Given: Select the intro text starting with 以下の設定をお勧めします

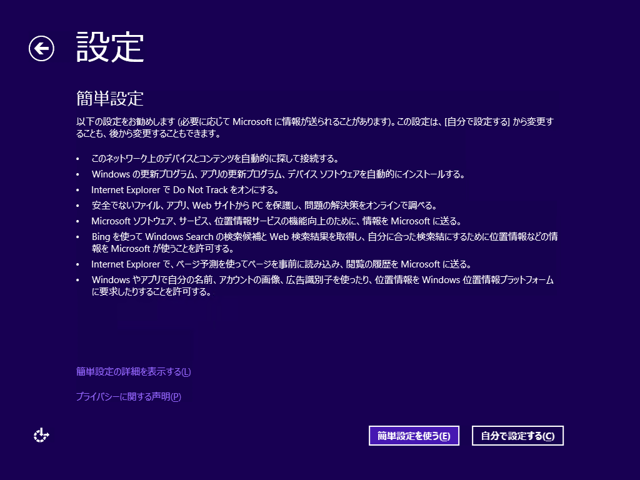Looking at the screenshot, I should (315, 127).
